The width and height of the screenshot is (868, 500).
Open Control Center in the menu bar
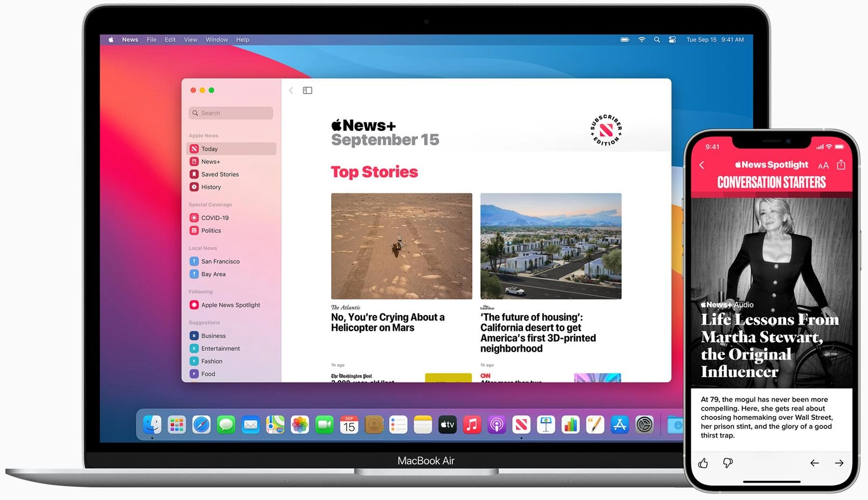(x=673, y=40)
